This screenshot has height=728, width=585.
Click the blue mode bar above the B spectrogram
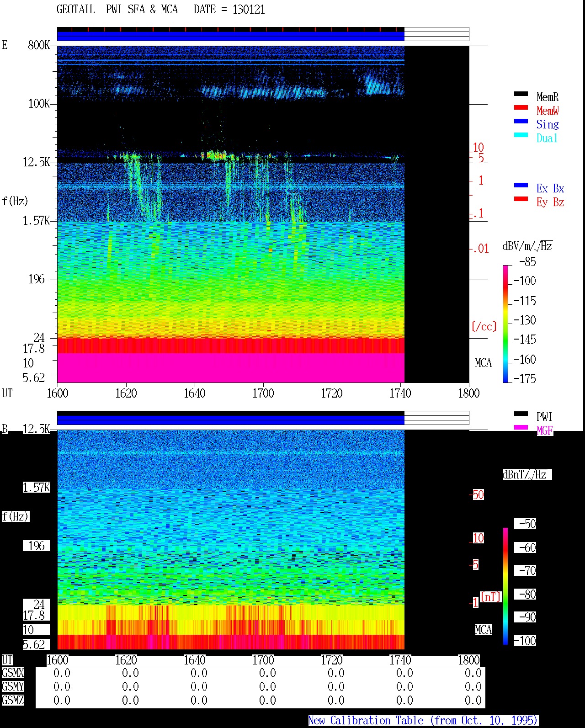click(231, 420)
